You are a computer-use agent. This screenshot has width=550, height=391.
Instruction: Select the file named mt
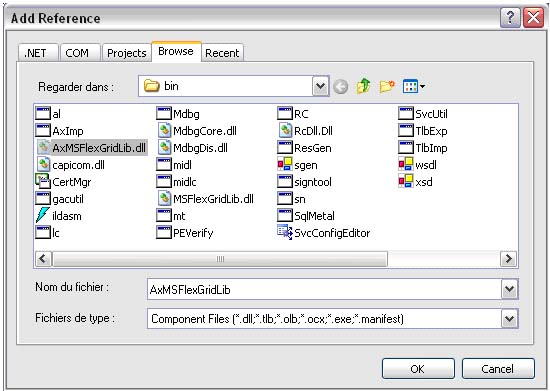pos(171,216)
